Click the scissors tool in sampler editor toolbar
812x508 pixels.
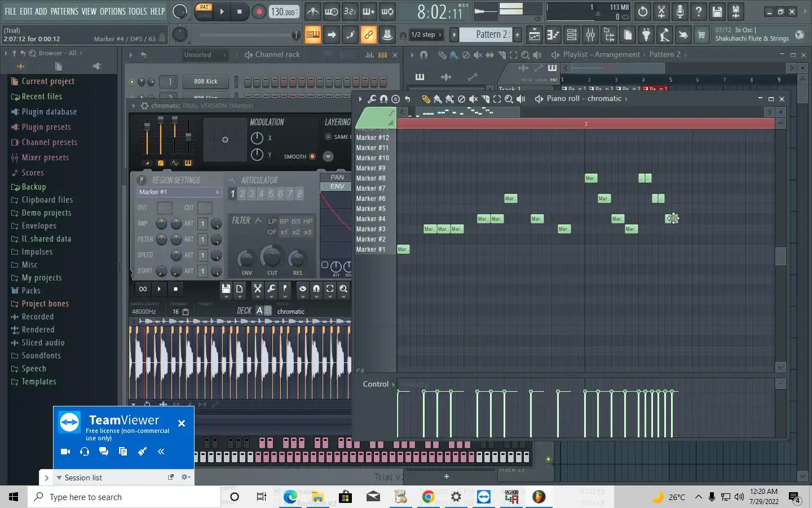258,289
